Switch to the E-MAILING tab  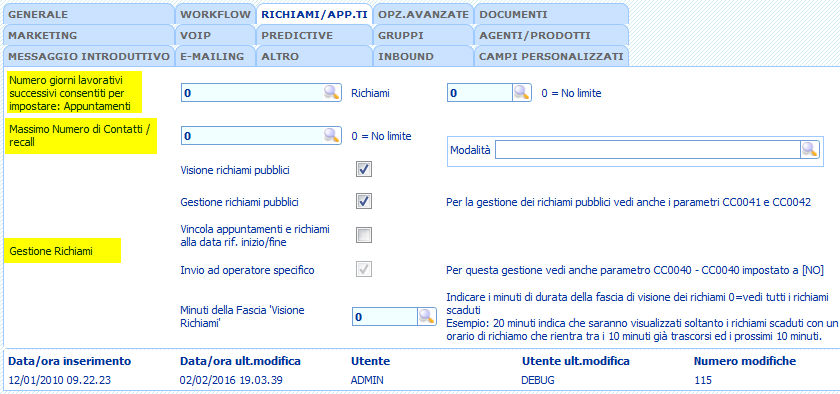tap(215, 56)
